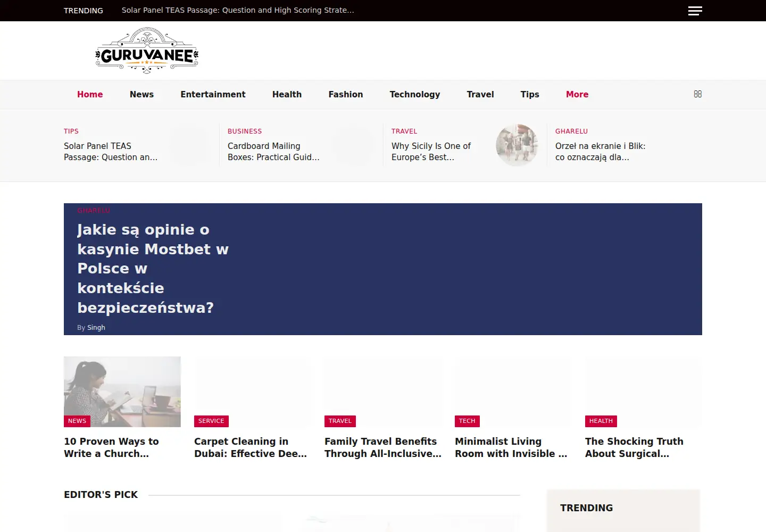
Task: Expand the More menu
Action: pos(577,94)
